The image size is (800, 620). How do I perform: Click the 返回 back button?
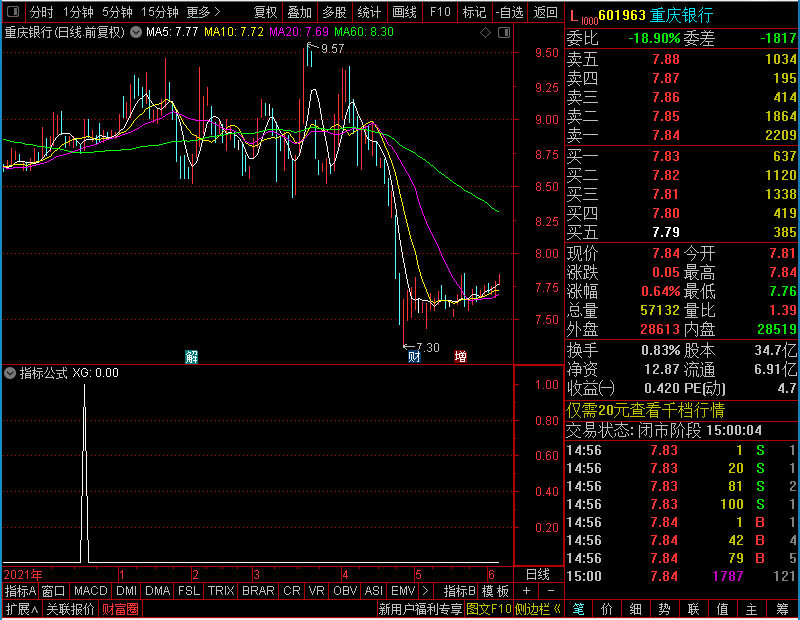coord(545,12)
